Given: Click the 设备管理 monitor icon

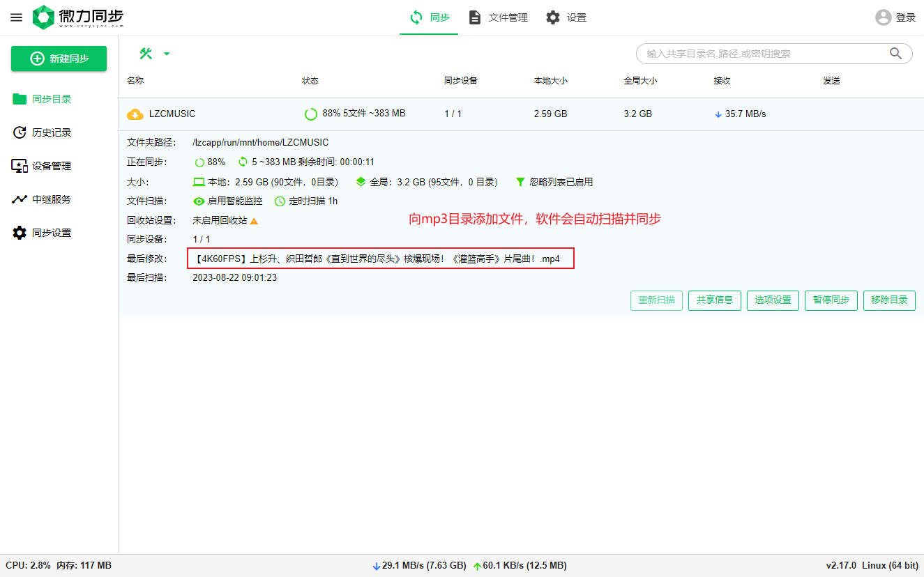Looking at the screenshot, I should tap(20, 166).
